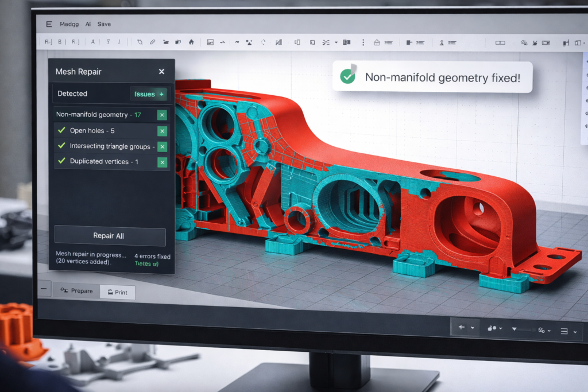Switch to the Print tab
588x392 pixels.
117,292
